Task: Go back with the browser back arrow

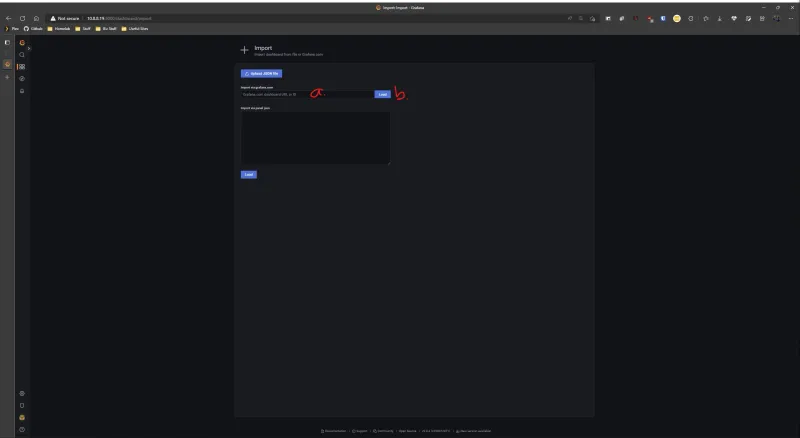Action: coord(9,18)
